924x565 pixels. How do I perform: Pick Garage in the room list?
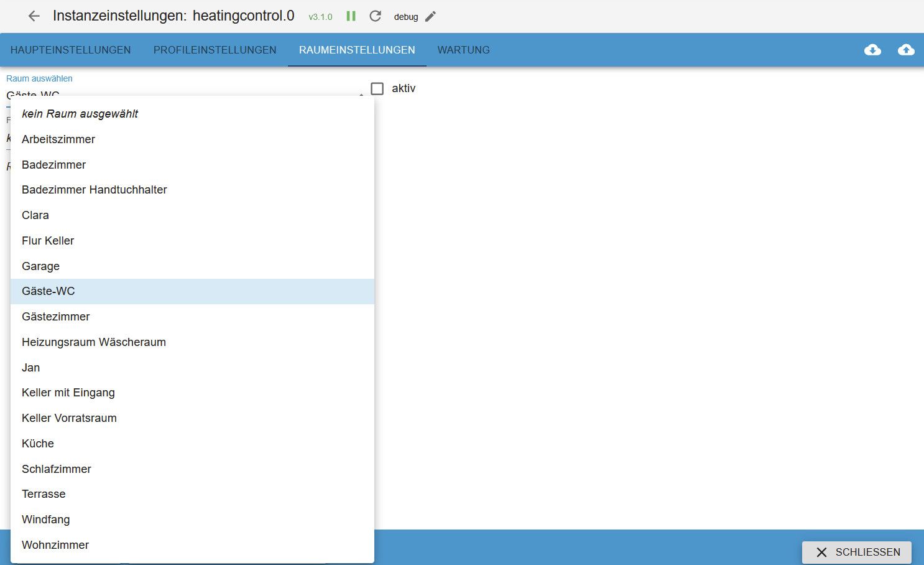(192, 266)
